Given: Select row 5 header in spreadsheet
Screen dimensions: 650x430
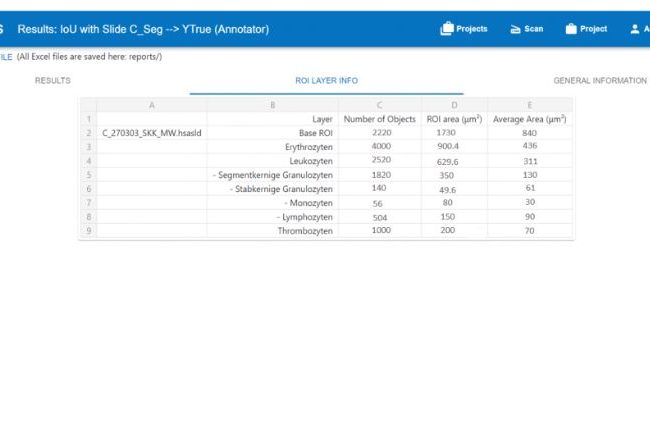Looking at the screenshot, I should tap(88, 175).
